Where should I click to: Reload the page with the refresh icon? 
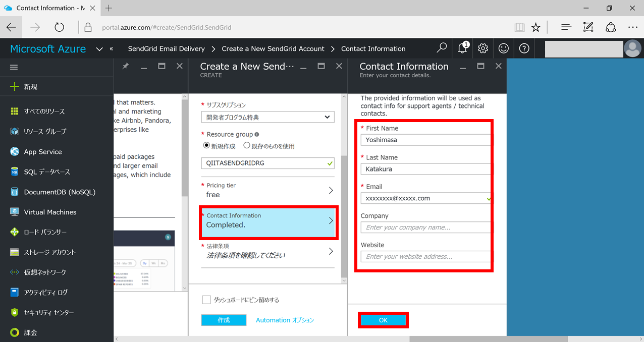pos(60,27)
